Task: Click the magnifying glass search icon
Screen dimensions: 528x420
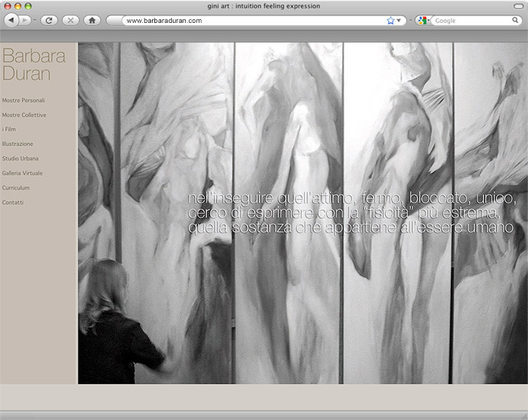Action: pos(516,21)
